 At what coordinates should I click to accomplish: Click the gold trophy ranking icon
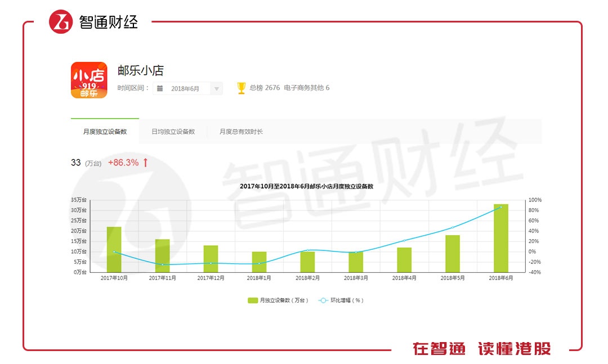click(x=241, y=88)
